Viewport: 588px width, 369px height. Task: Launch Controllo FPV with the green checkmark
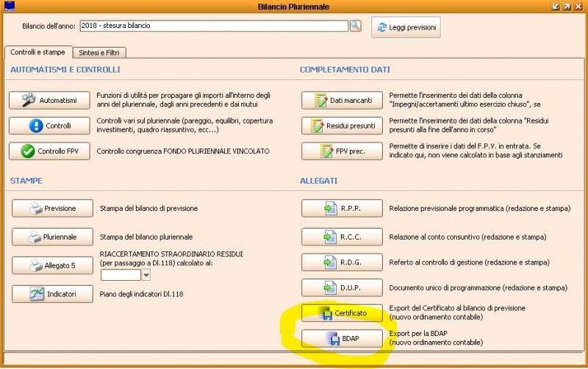pyautogui.click(x=49, y=151)
